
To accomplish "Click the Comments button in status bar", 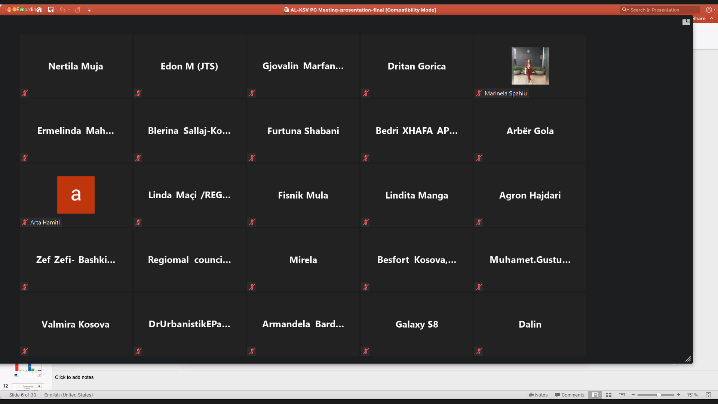I will [569, 395].
